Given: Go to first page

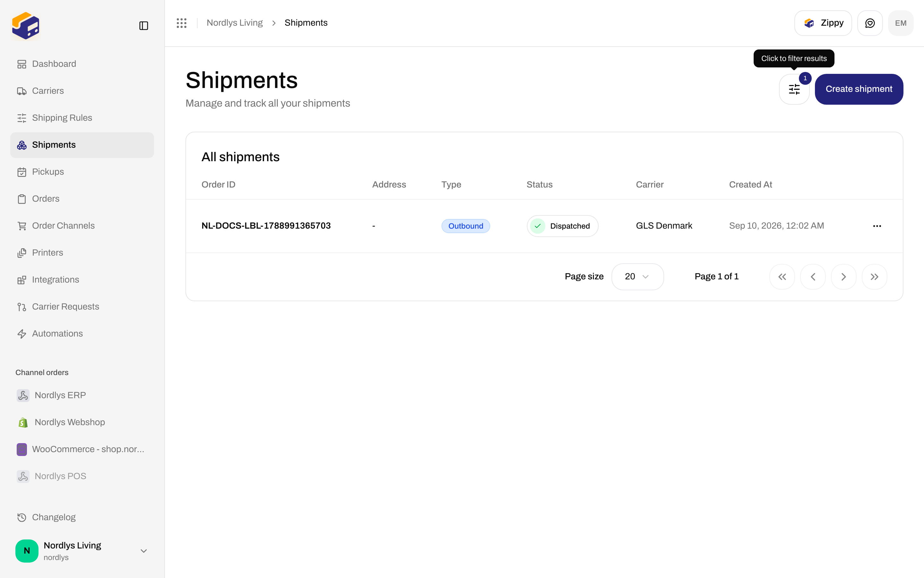Looking at the screenshot, I should [782, 276].
